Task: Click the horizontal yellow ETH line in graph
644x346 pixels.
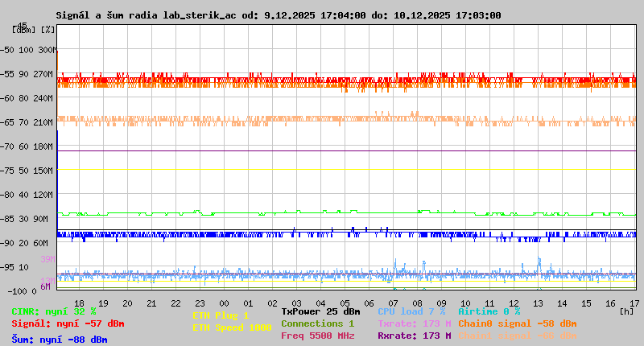Action: click(x=346, y=169)
